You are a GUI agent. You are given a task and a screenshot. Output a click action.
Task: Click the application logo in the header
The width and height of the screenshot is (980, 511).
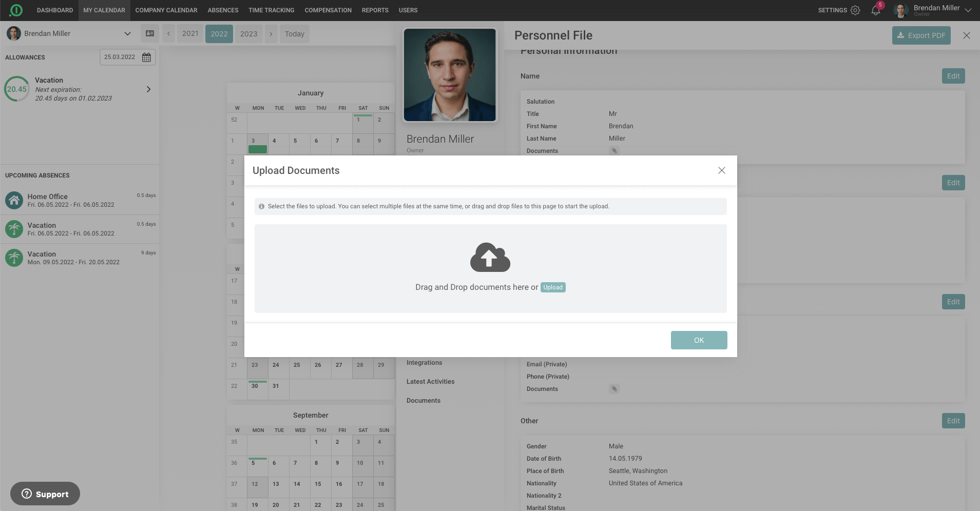pyautogui.click(x=16, y=10)
